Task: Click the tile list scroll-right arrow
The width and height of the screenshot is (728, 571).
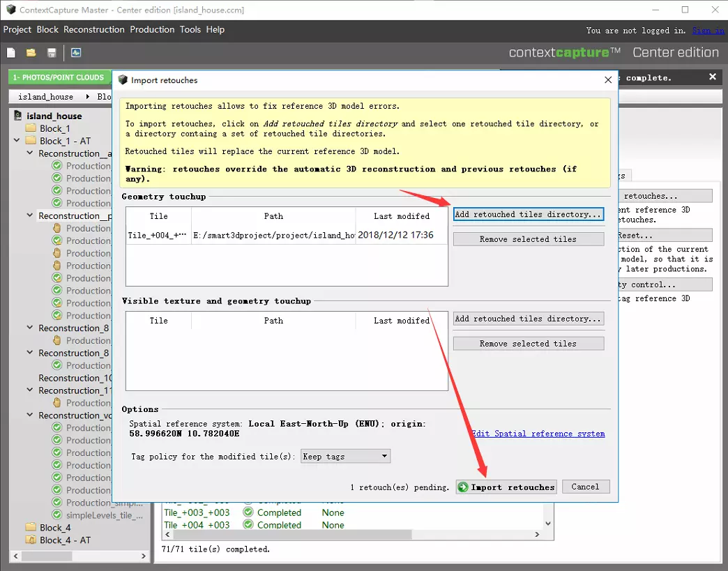Action: pos(537,534)
